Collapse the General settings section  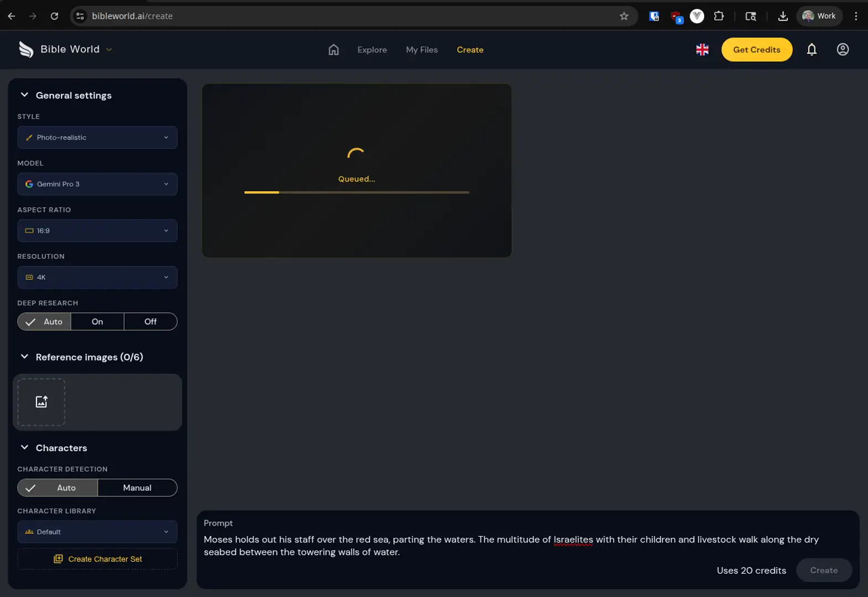25,95
